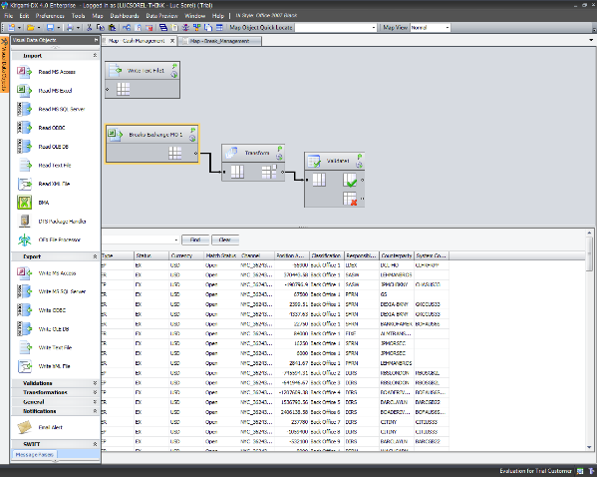The width and height of the screenshot is (597, 477).
Task: Select the Write Text File export object
Action: coord(45,347)
